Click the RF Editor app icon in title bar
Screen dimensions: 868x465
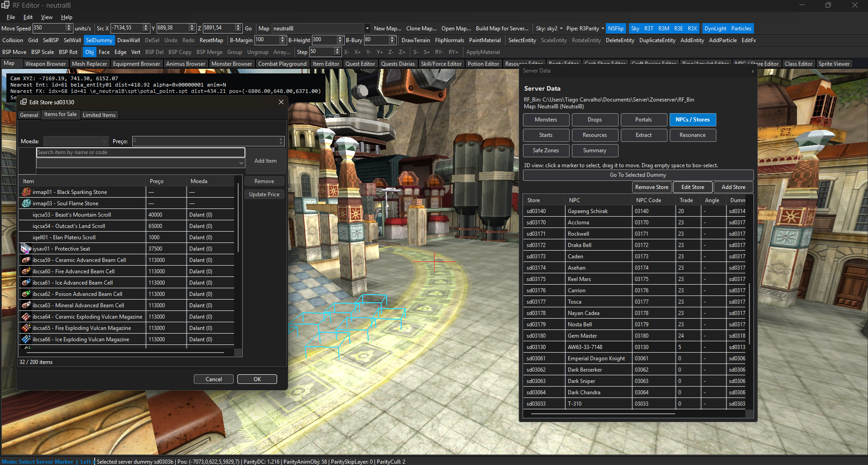(x=5, y=5)
